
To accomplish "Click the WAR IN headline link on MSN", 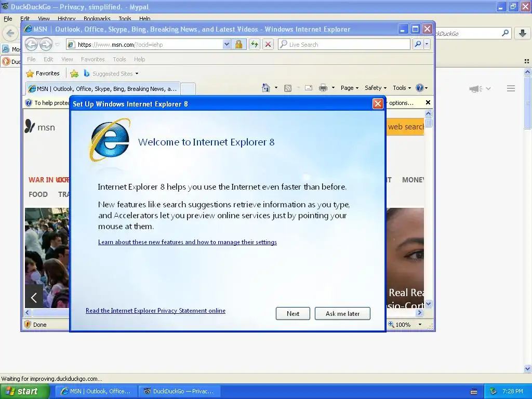I will click(x=48, y=180).
